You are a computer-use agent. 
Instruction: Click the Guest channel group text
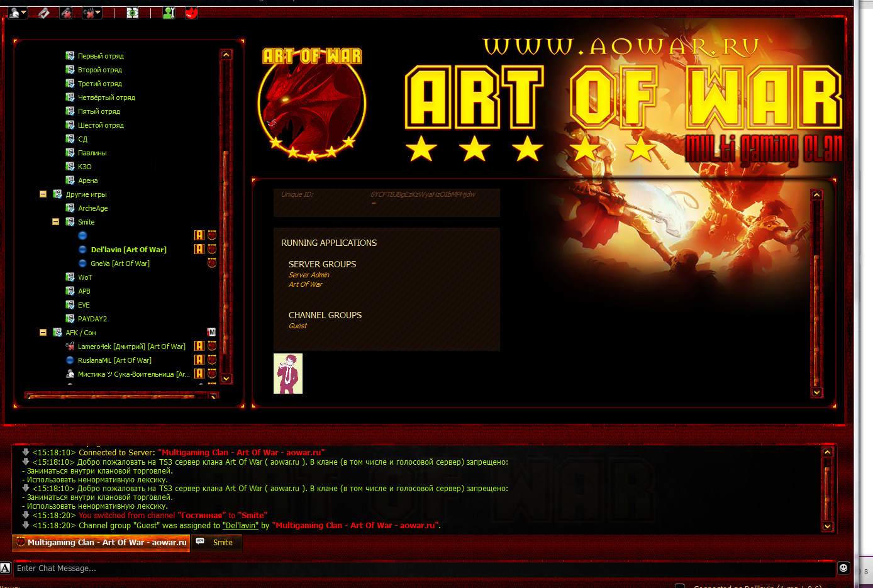coord(297,326)
